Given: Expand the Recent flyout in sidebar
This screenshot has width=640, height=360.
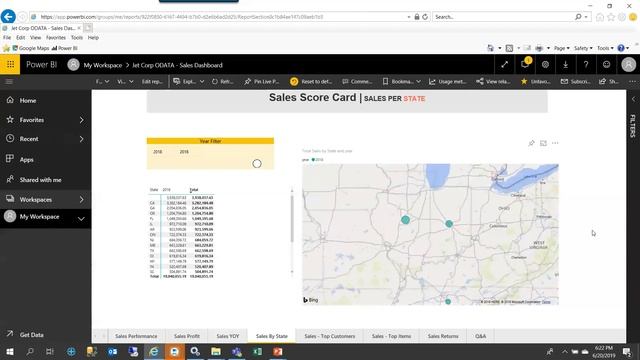Looking at the screenshot, I should coord(81,139).
